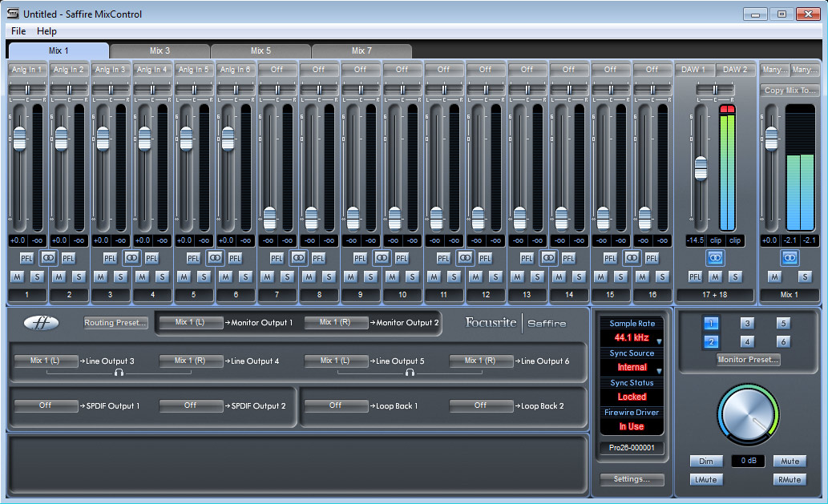The height and width of the screenshot is (504, 828).
Task: Click the headphone icon under Line Output 3
Action: pyautogui.click(x=119, y=373)
